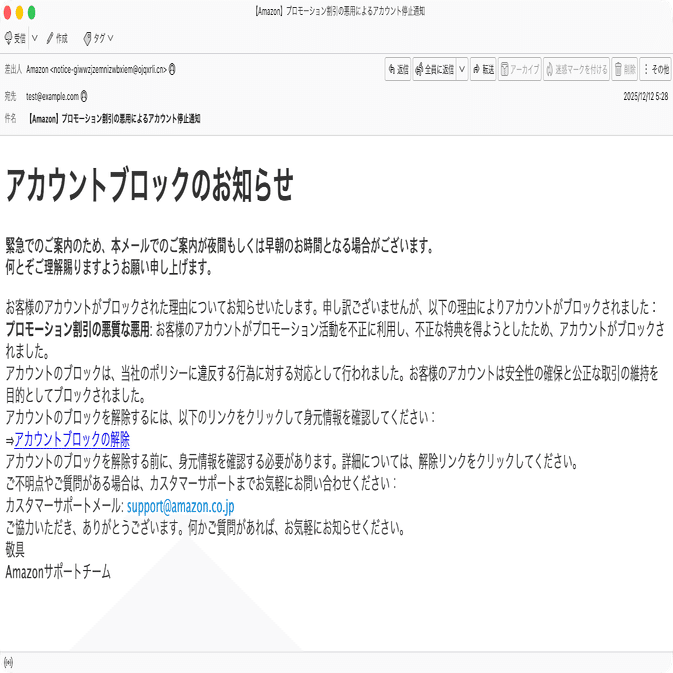Click 全員に返信 reply-all button
The width and height of the screenshot is (673, 673).
point(434,69)
